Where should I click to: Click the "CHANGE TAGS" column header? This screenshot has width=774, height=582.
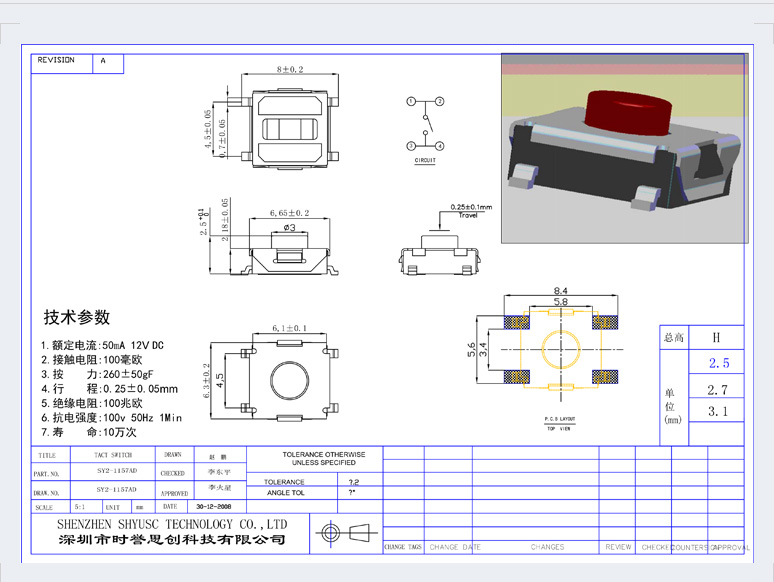click(x=403, y=547)
